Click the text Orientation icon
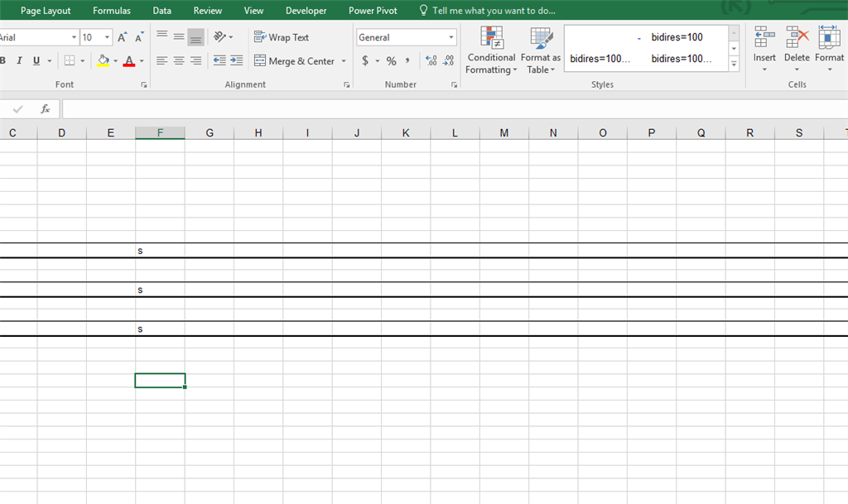This screenshot has width=848, height=504. click(x=219, y=36)
